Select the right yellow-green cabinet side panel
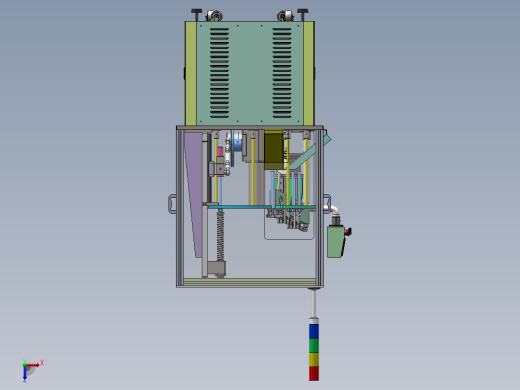Screen dimensions: 520x390 (x=309, y=74)
